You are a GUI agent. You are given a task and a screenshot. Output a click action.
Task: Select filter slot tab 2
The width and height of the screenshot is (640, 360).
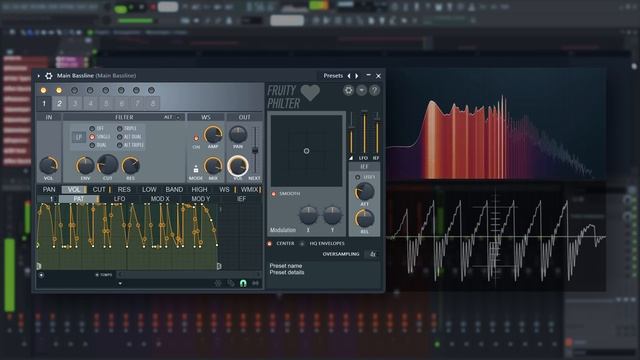coord(59,104)
